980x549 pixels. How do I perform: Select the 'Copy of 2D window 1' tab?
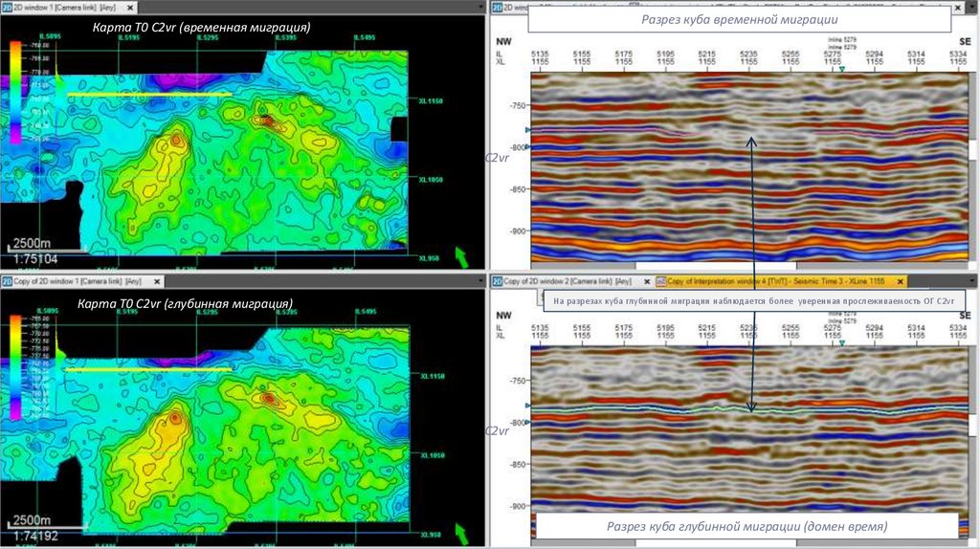[x=82, y=282]
